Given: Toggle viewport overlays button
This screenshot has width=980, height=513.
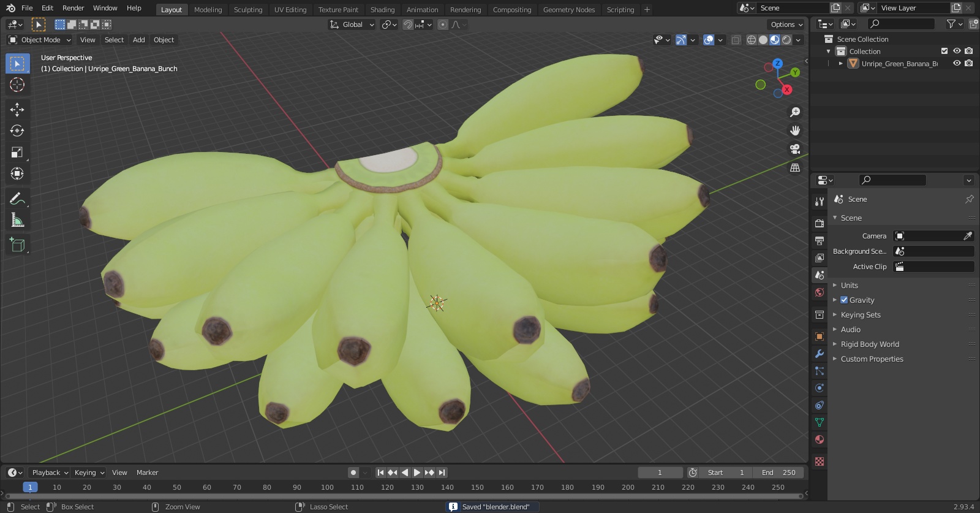Looking at the screenshot, I should click(x=709, y=40).
